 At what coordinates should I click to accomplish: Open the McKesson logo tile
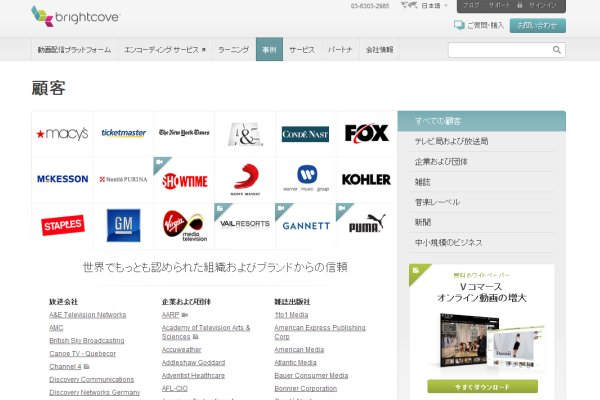[x=62, y=180]
